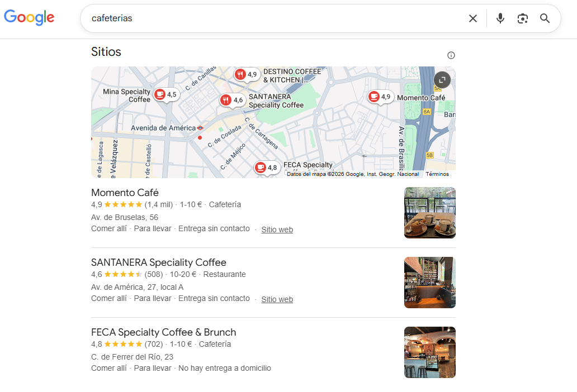The width and height of the screenshot is (577, 392).
Task: Open the Google logo homepage link
Action: pyautogui.click(x=29, y=17)
